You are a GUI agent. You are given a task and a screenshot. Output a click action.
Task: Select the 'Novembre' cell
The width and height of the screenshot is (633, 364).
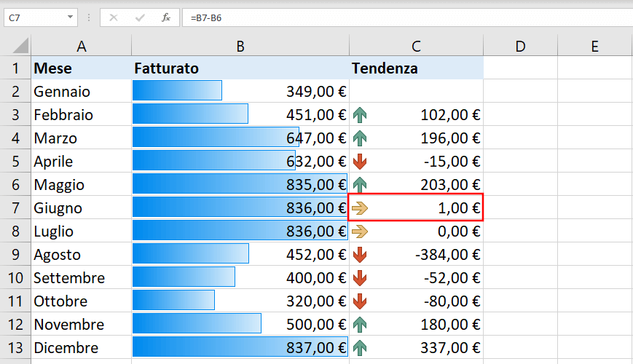(81, 324)
